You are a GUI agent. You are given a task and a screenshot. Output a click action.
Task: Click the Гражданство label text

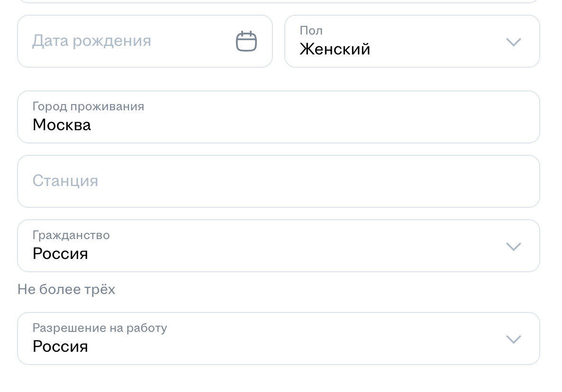tap(71, 235)
